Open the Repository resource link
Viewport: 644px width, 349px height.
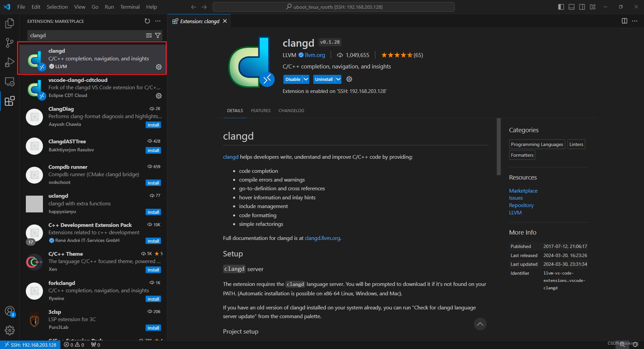[521, 205]
